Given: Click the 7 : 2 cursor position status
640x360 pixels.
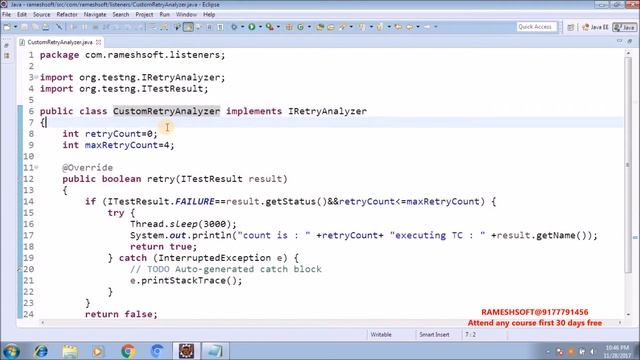Looking at the screenshot, I should [x=470, y=334].
